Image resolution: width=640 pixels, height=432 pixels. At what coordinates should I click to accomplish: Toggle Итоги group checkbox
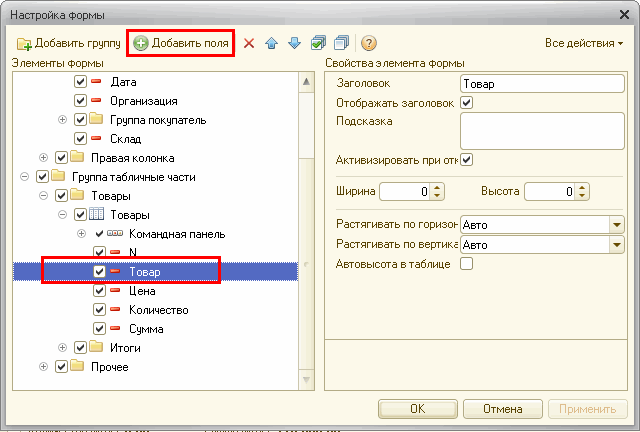tap(80, 347)
